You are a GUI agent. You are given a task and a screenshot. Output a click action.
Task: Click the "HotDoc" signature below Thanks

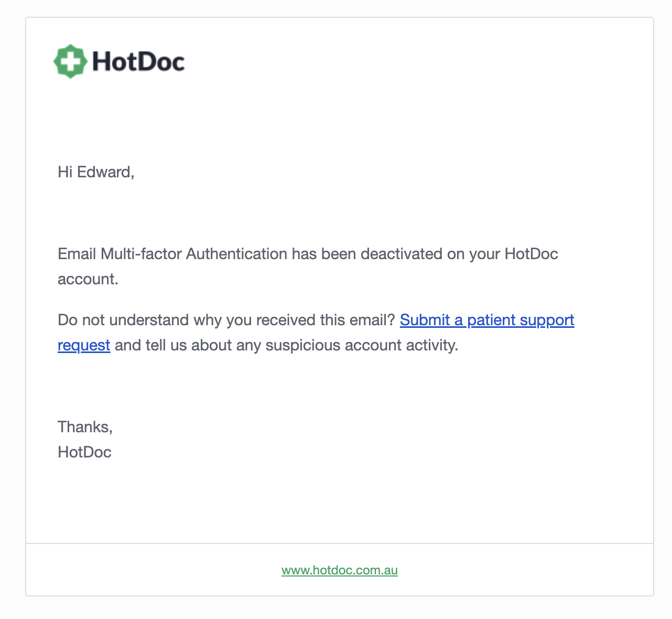[x=84, y=452]
